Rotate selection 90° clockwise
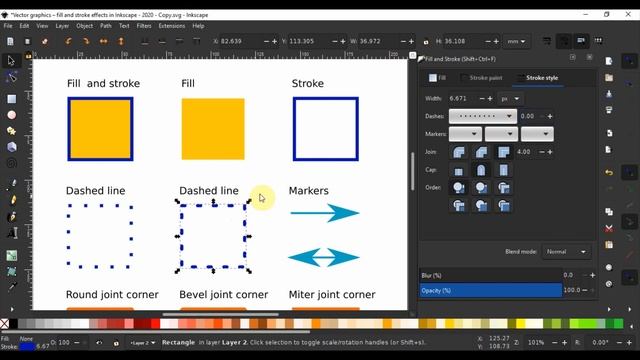Image resolution: width=640 pixels, height=360 pixels. (x=86, y=41)
